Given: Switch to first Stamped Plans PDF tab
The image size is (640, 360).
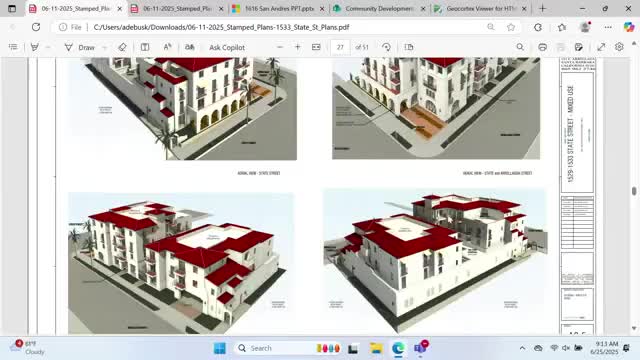Looking at the screenshot, I should click(76, 8).
